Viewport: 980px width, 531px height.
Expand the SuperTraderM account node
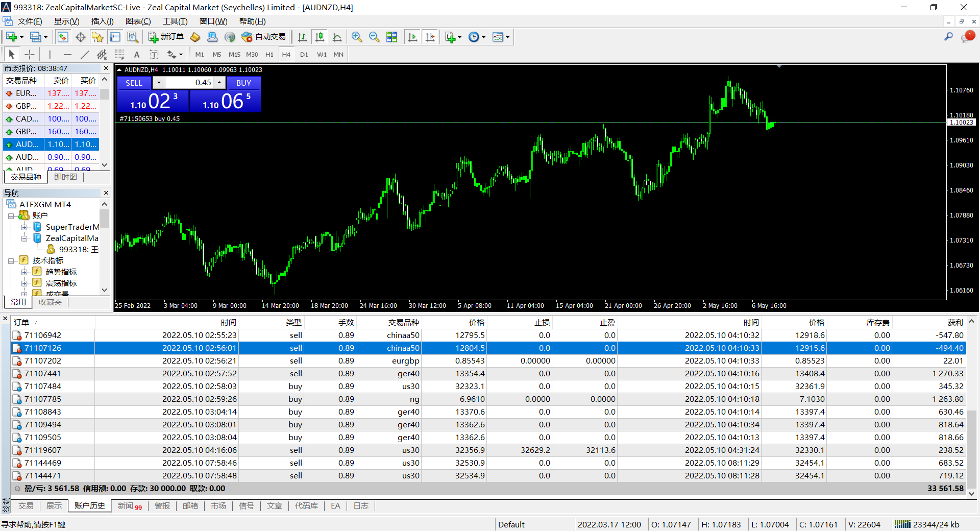pos(24,227)
